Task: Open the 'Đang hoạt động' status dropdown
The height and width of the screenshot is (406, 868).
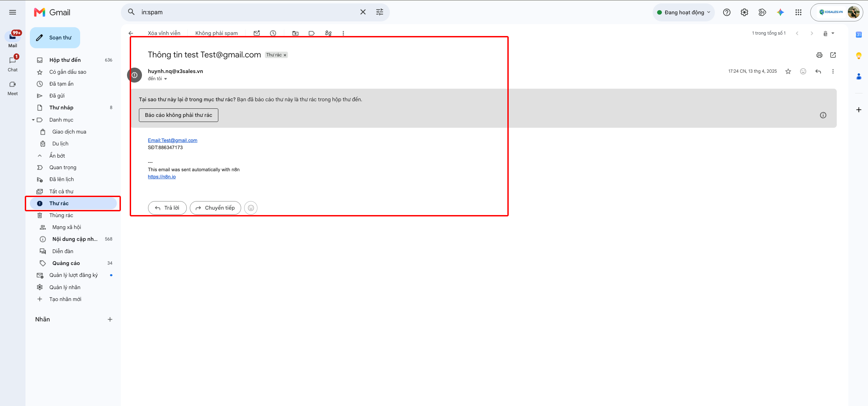Action: coord(684,12)
